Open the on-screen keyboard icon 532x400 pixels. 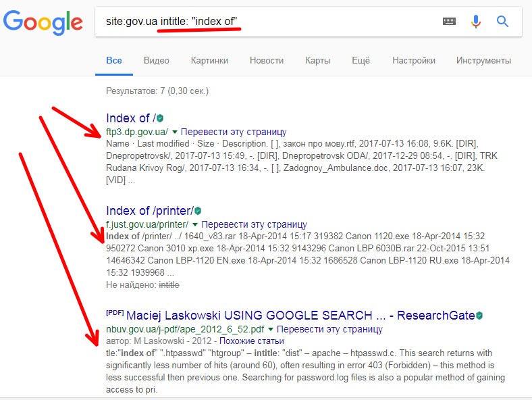(449, 22)
